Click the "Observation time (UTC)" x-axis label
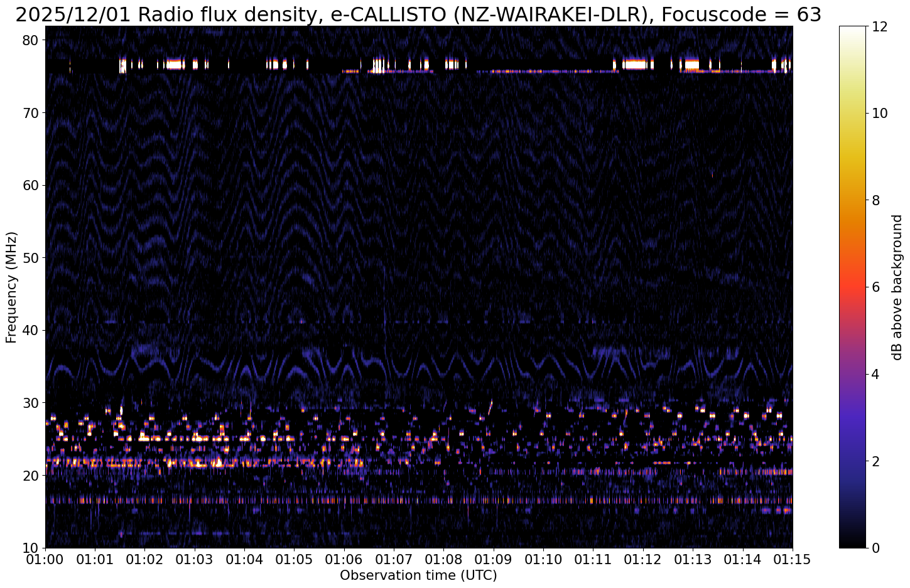This screenshot has height=588, width=910. pos(418,575)
